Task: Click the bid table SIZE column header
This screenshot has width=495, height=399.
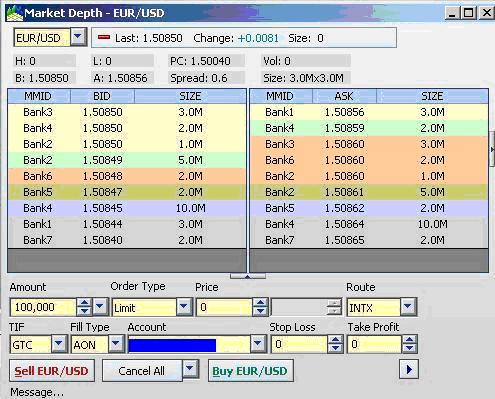Action: tap(190, 96)
